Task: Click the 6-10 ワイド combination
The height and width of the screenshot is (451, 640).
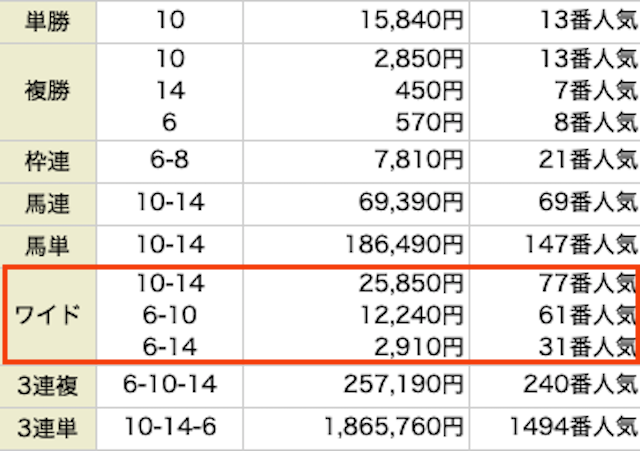Action: point(169,315)
